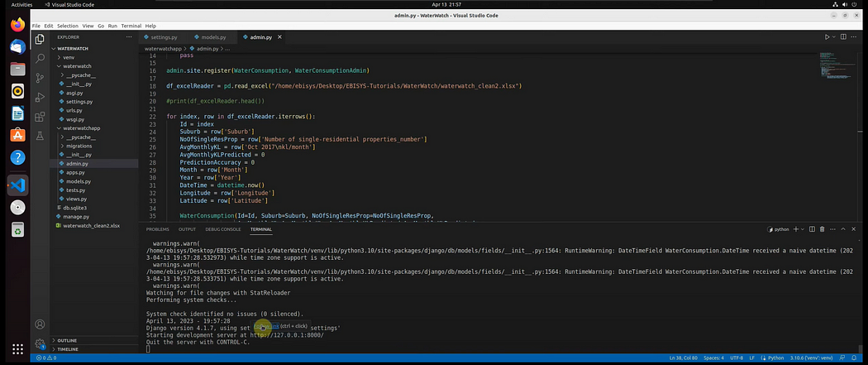868x365 pixels.
Task: Open the Manage gear icon
Action: [40, 343]
